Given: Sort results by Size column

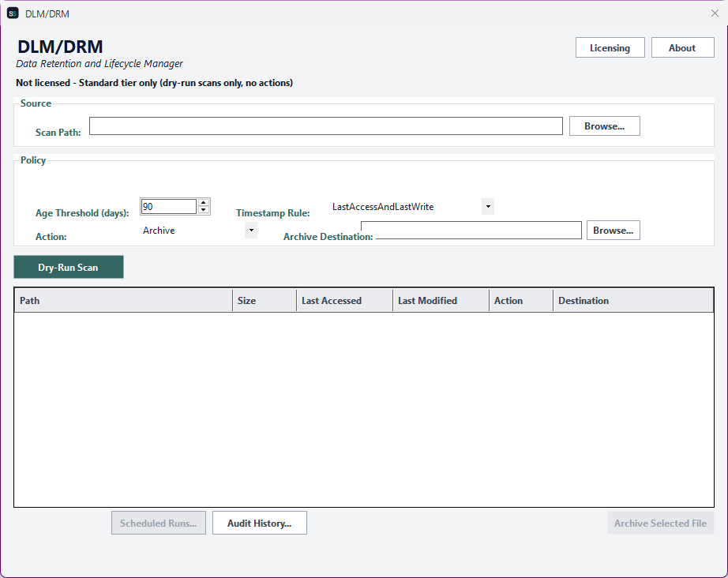Looking at the screenshot, I should [x=265, y=300].
